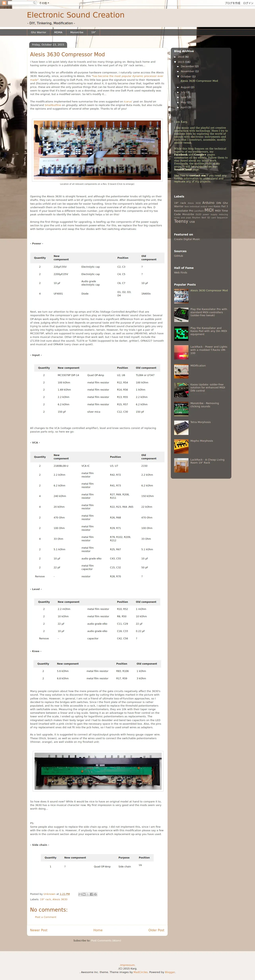Open archive link Alesis 3630 Compressor Mod
Image resolution: width=255 pixels, height=980 pixels.
(x=199, y=81)
